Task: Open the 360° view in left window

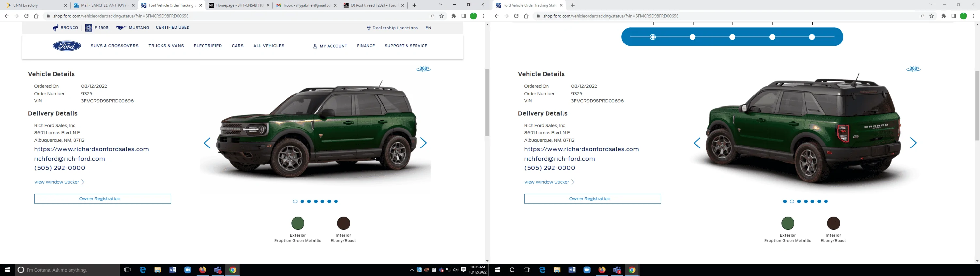Action: [x=423, y=69]
